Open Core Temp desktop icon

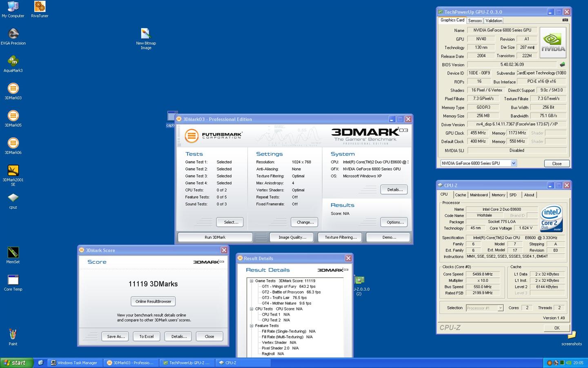click(x=13, y=283)
